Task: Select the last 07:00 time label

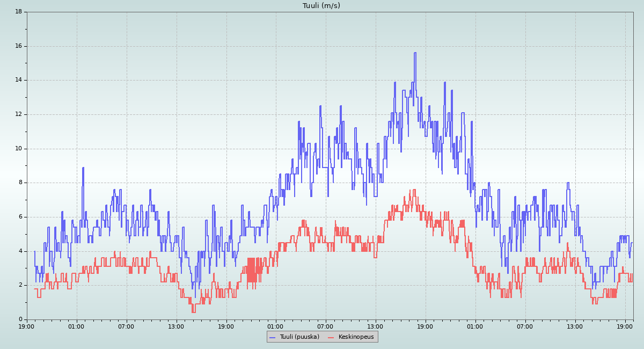Action: point(525,326)
